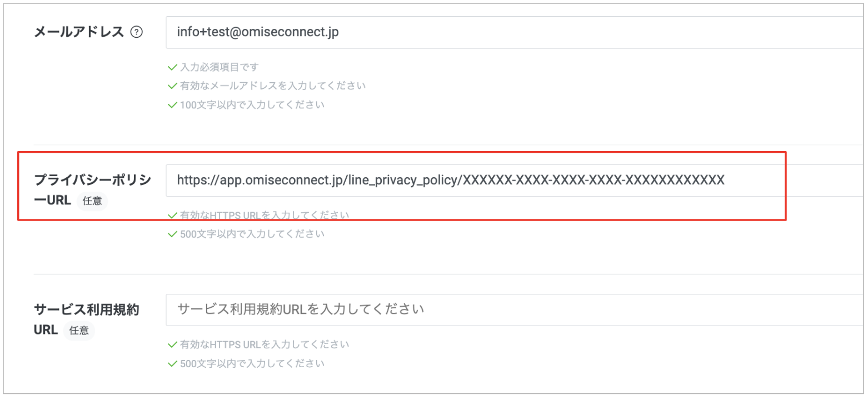Click the プライバシーポリシーURL input field
This screenshot has height=400, width=868.
(517, 180)
